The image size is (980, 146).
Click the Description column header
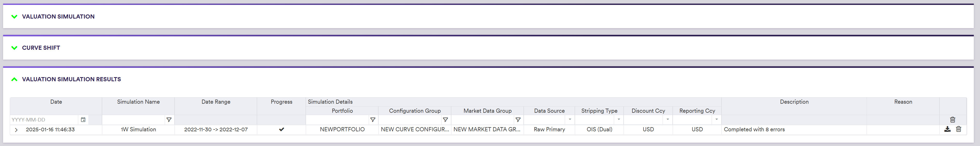pyautogui.click(x=794, y=102)
